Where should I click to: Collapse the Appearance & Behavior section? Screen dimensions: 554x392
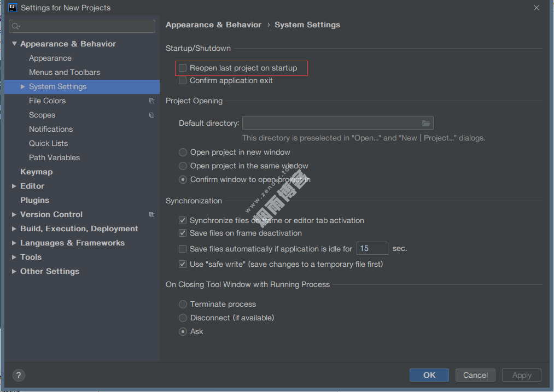14,44
